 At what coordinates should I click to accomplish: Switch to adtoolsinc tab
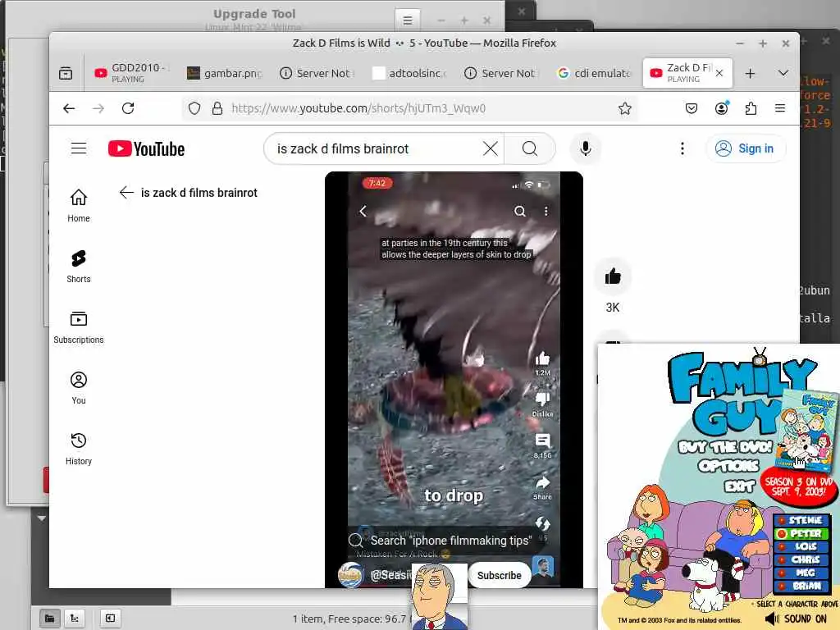[x=410, y=73]
